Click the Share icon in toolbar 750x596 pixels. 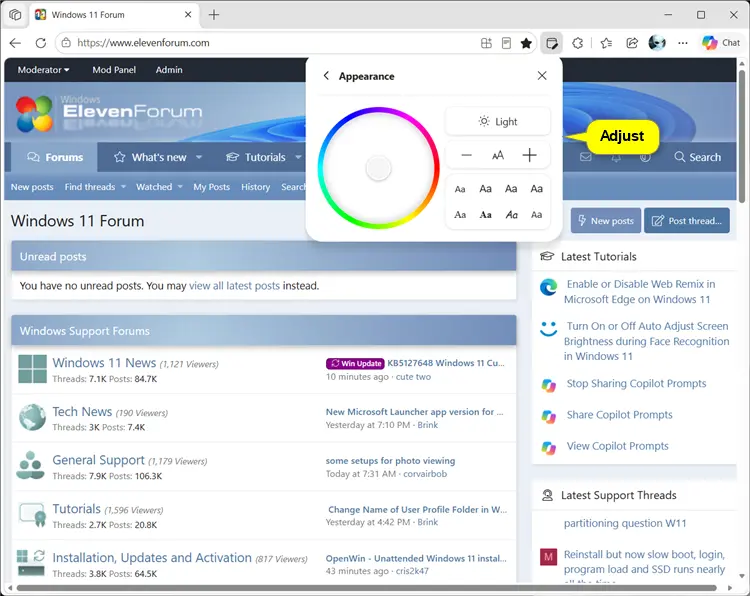(x=632, y=43)
